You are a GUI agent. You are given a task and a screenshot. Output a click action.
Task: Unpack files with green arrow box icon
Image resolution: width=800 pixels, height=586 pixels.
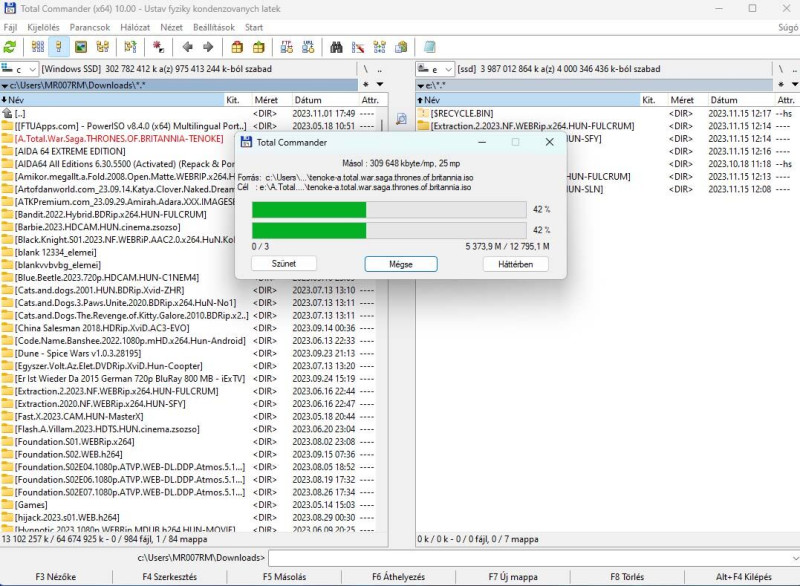click(259, 47)
